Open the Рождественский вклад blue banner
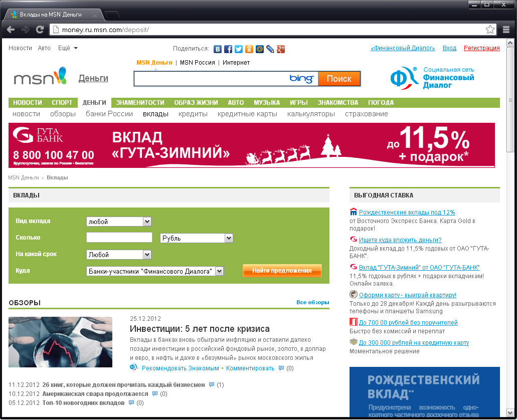This screenshot has width=517, height=420. [425, 391]
